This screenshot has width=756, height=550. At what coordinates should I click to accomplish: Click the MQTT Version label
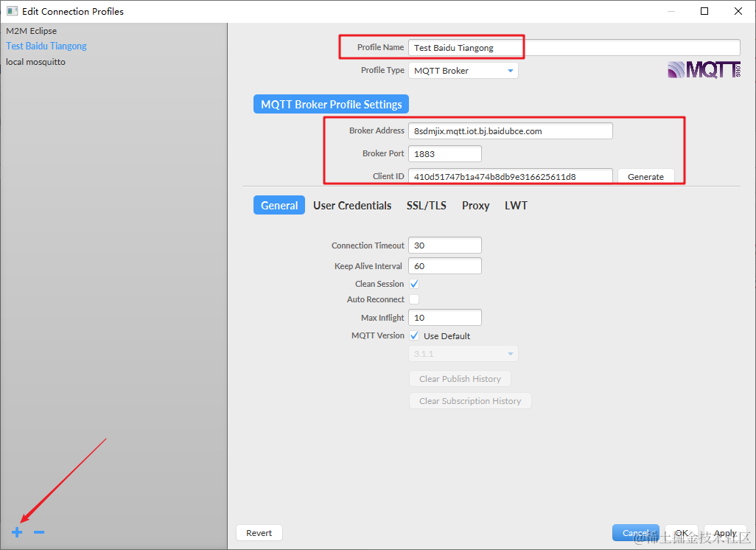click(378, 335)
